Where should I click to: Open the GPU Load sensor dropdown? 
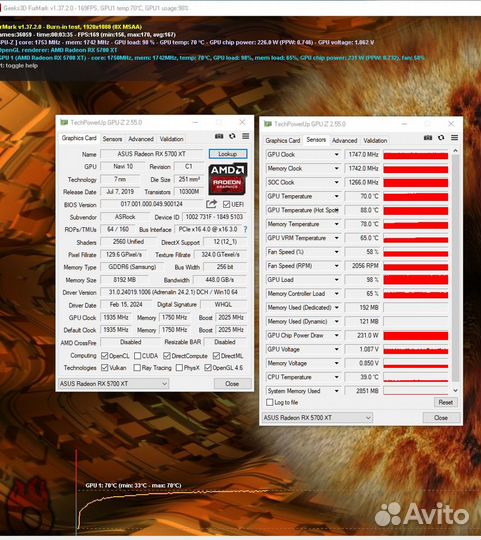pyautogui.click(x=336, y=280)
